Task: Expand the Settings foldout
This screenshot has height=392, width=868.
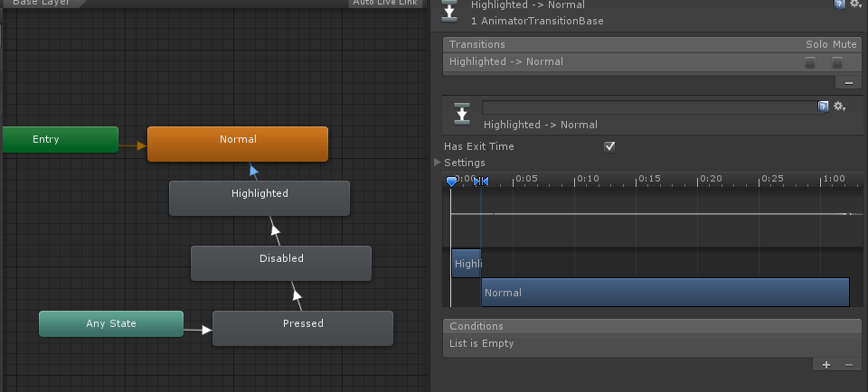Action: 438,163
